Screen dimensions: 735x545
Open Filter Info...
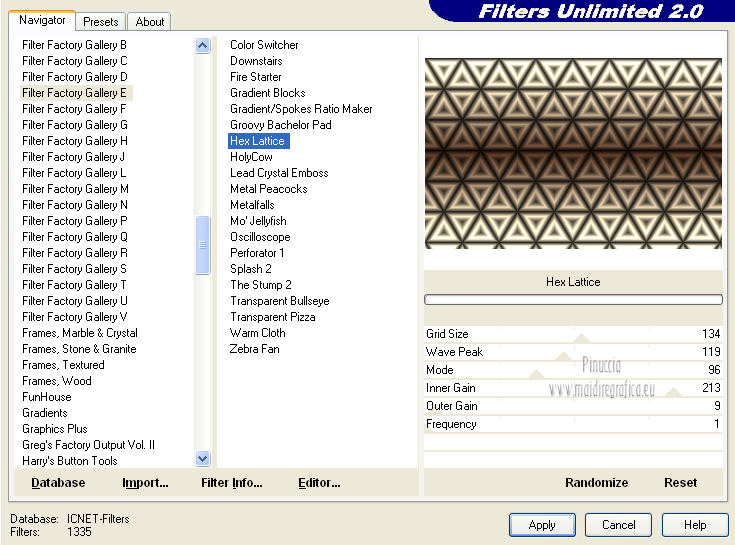[232, 483]
